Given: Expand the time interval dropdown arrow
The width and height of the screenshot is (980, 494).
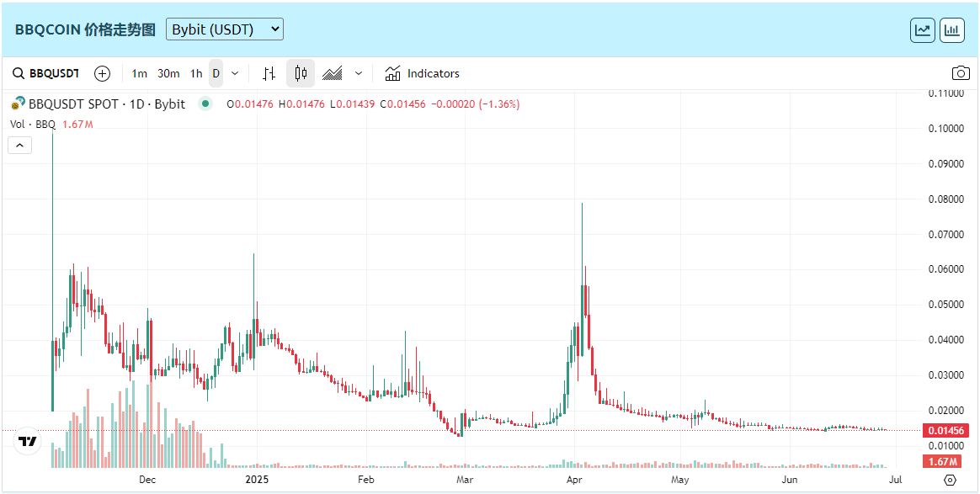Looking at the screenshot, I should 235,73.
